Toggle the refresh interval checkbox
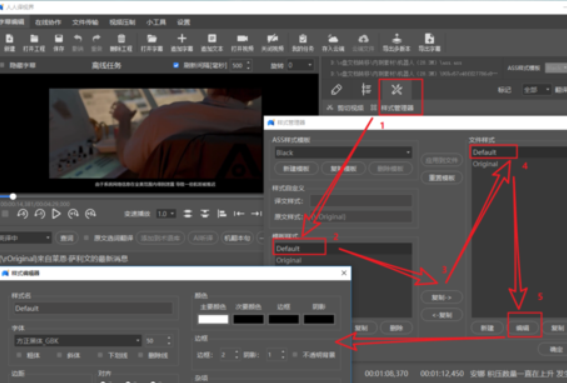The height and width of the screenshot is (383, 567). pos(176,65)
